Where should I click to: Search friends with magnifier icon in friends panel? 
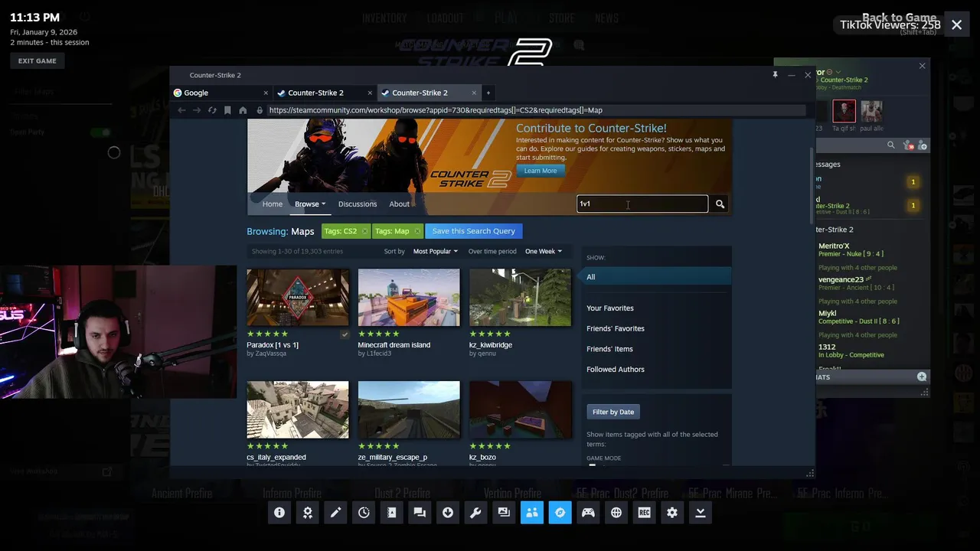point(890,145)
